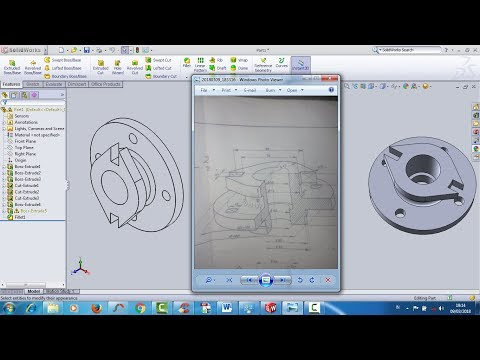Click the SolidWorks Search input field

(x=411, y=50)
